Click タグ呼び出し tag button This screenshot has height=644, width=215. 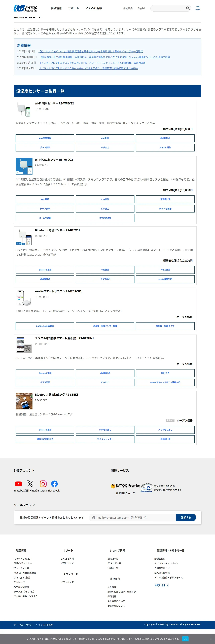coord(105,430)
